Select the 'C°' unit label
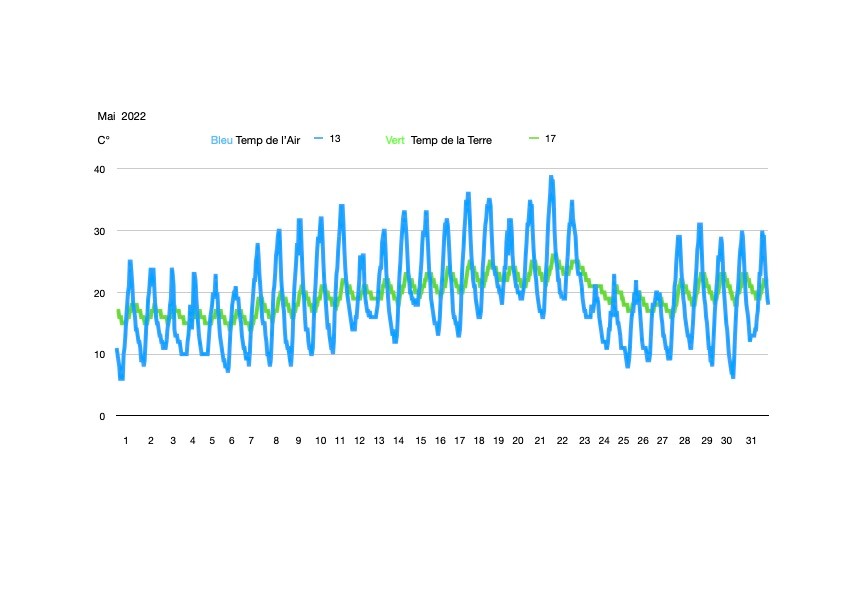The image size is (842, 595). coord(104,140)
